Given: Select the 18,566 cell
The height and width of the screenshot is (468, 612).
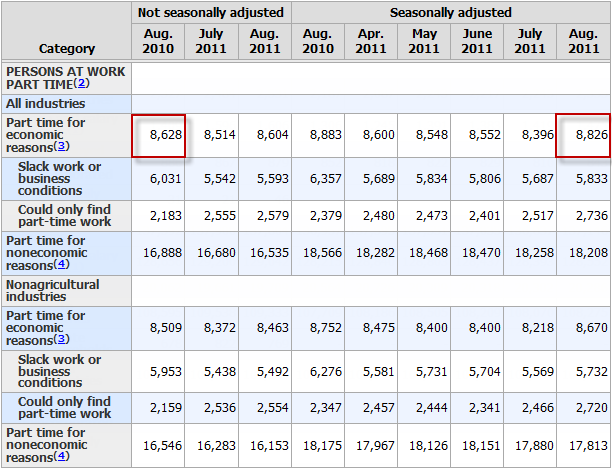Looking at the screenshot, I should point(318,253).
